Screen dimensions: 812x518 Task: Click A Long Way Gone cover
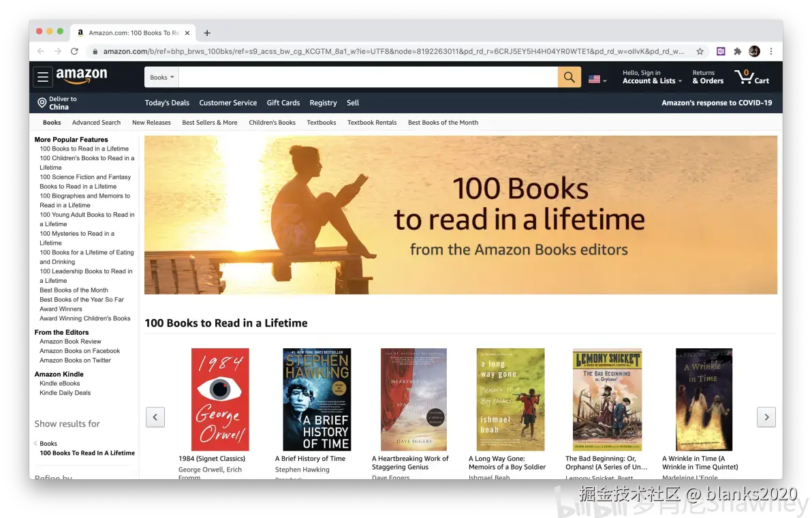(x=511, y=399)
